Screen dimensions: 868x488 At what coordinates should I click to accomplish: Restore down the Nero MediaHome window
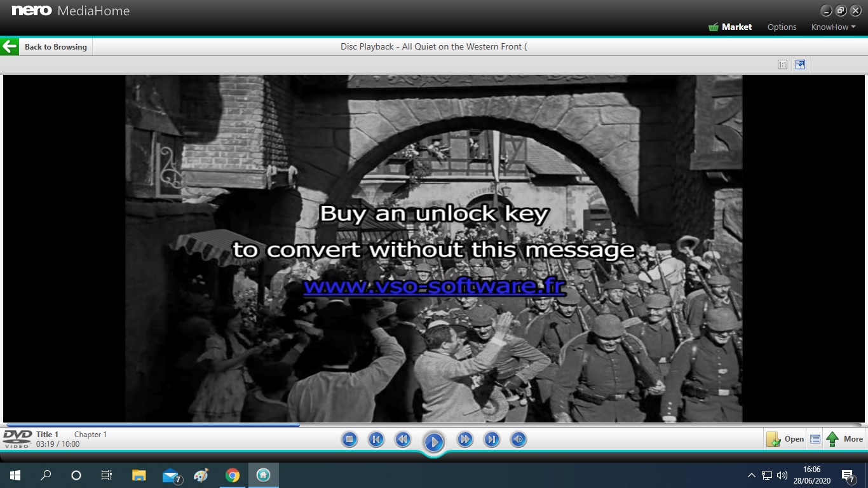pos(841,11)
